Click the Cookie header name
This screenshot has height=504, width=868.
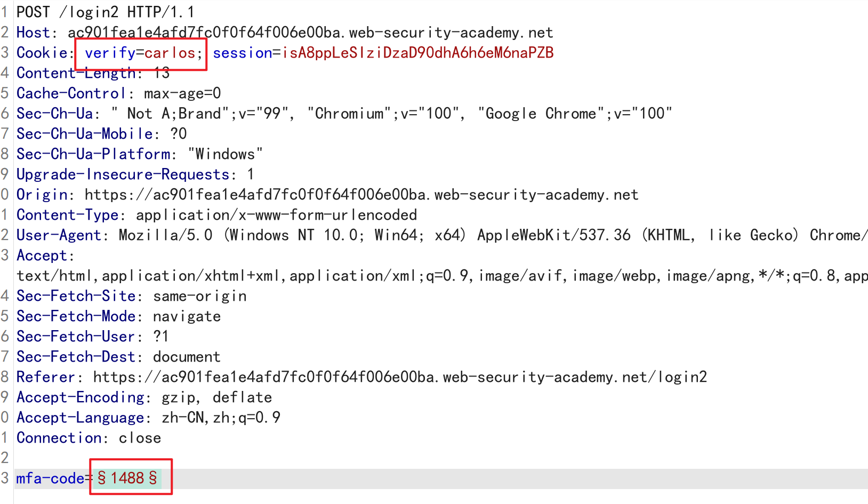42,53
